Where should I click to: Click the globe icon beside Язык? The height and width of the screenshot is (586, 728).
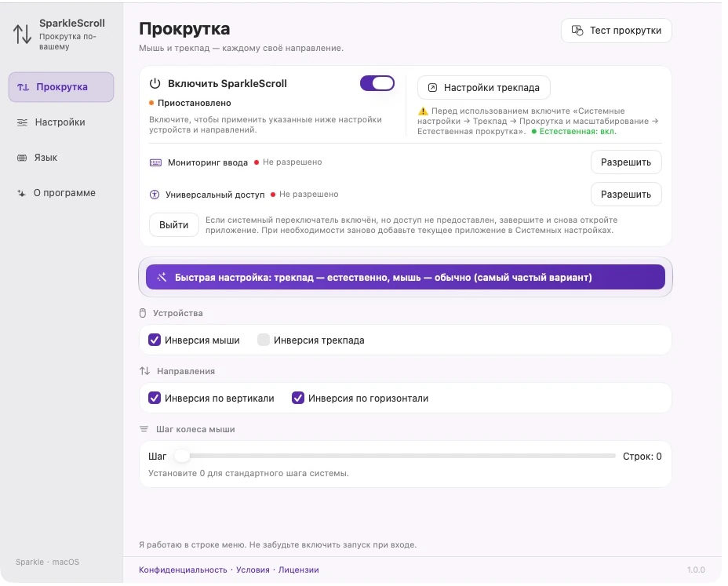[22, 158]
